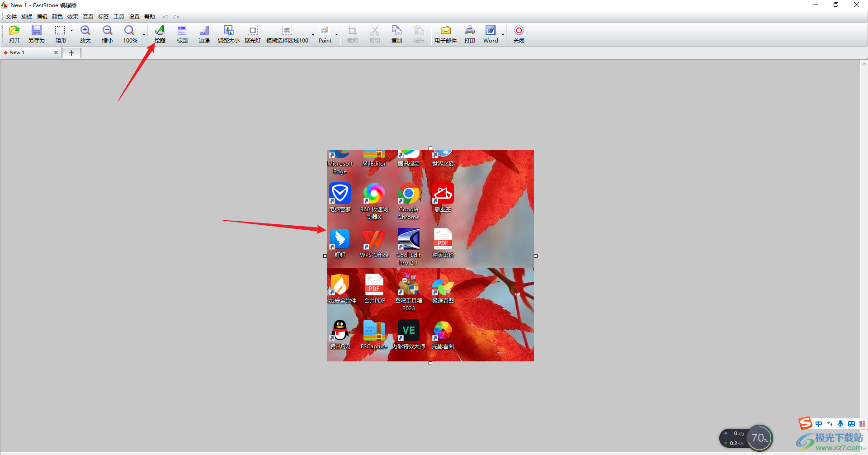
Task: Click the Edge (边缘) effect icon
Action: tap(204, 34)
